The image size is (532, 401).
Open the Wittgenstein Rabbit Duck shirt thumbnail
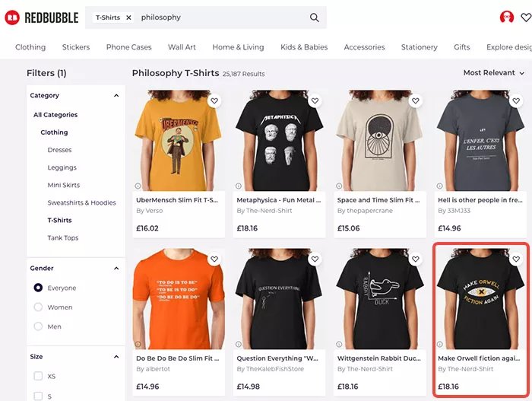coord(380,299)
